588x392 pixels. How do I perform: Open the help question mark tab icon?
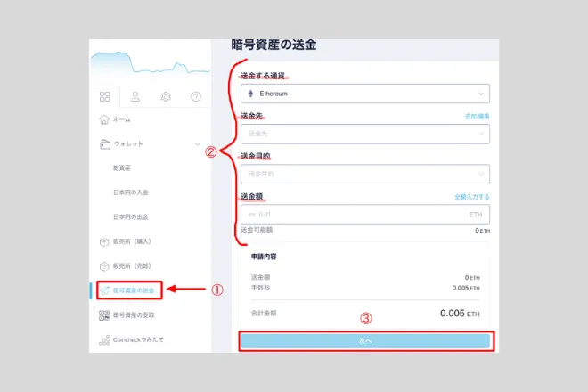pyautogui.click(x=196, y=97)
